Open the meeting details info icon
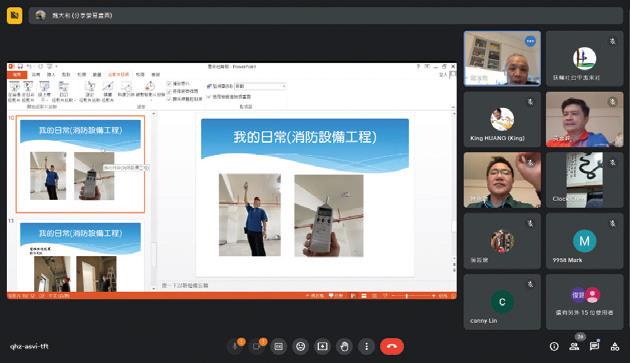The height and width of the screenshot is (363, 630). pyautogui.click(x=554, y=347)
